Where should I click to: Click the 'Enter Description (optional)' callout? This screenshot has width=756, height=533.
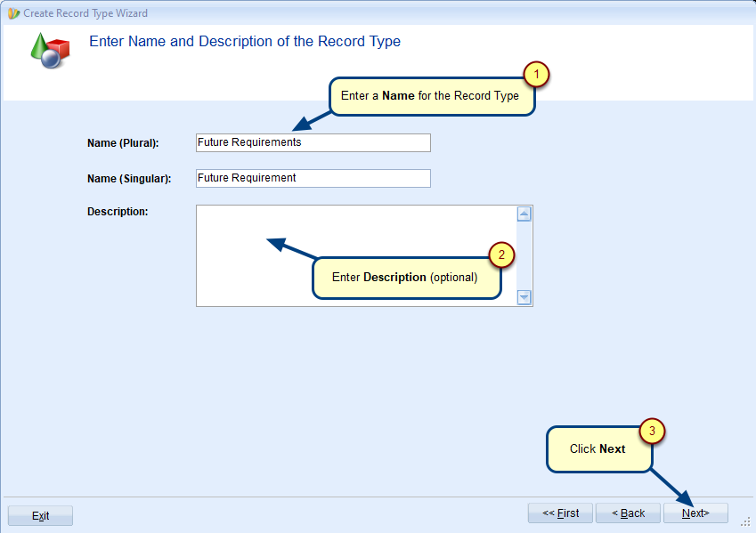click(x=405, y=278)
